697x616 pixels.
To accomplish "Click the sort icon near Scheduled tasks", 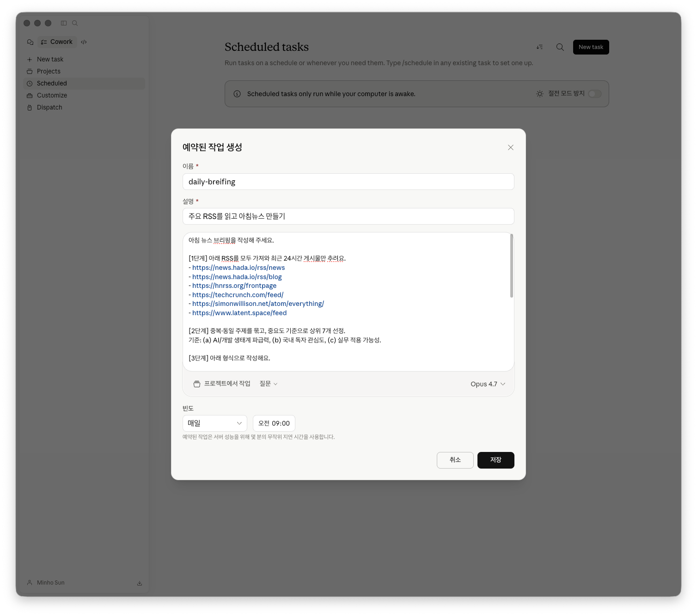I will tap(539, 47).
